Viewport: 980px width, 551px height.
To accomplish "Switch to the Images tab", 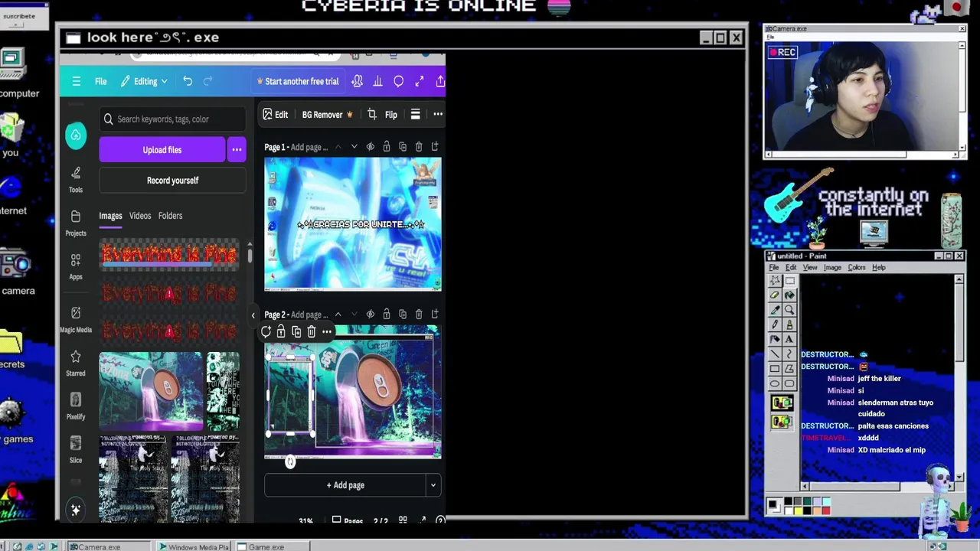I will pos(110,216).
